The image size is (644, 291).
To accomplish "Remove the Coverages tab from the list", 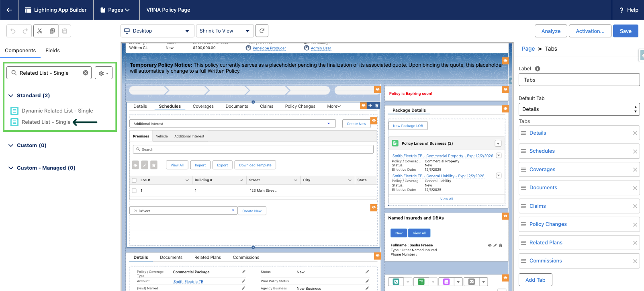I will tap(635, 170).
